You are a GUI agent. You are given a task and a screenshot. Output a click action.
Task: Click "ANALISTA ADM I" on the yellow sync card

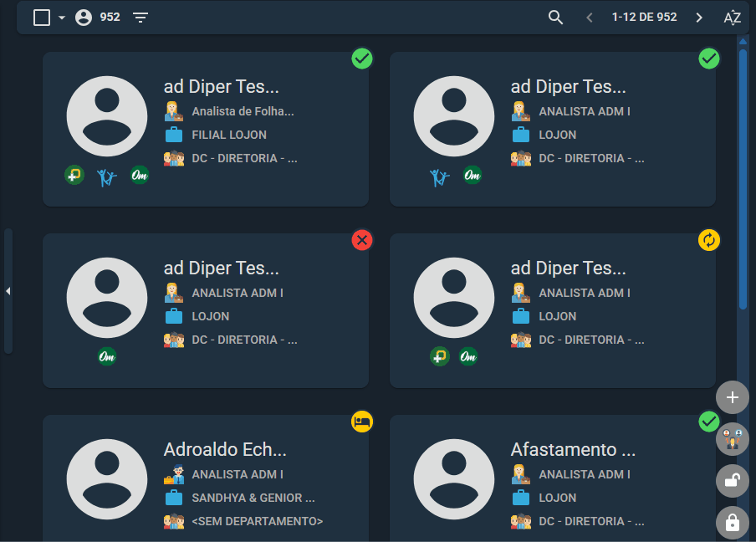(x=585, y=294)
